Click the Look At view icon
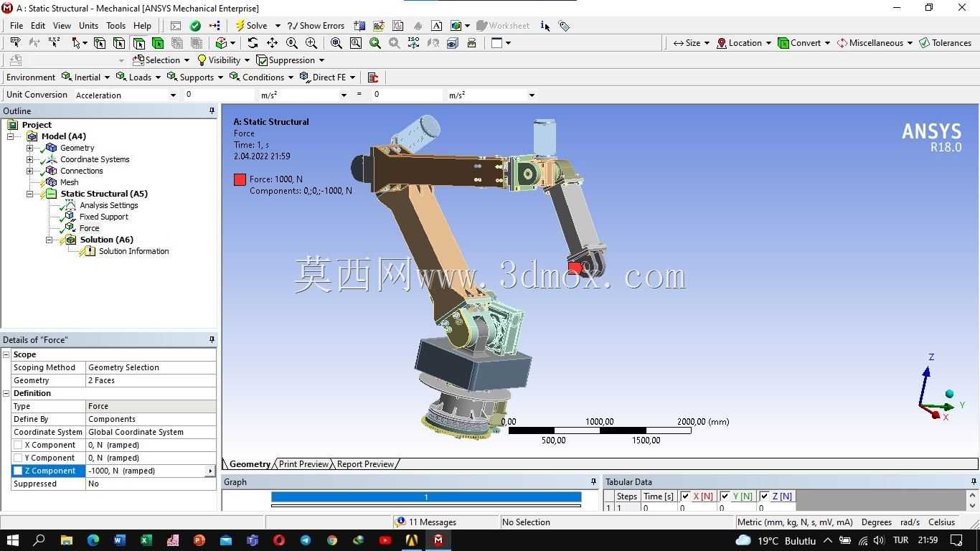Screen dimensions: 980x551 (433, 43)
